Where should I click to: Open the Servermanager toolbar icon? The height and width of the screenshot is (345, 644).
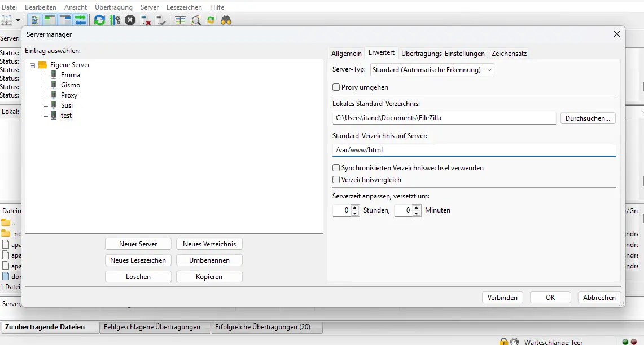click(x=7, y=20)
